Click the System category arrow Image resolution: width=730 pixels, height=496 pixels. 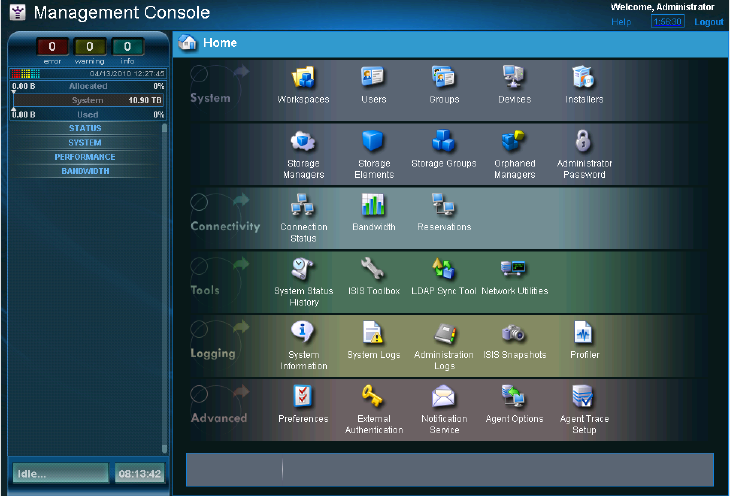[241, 71]
